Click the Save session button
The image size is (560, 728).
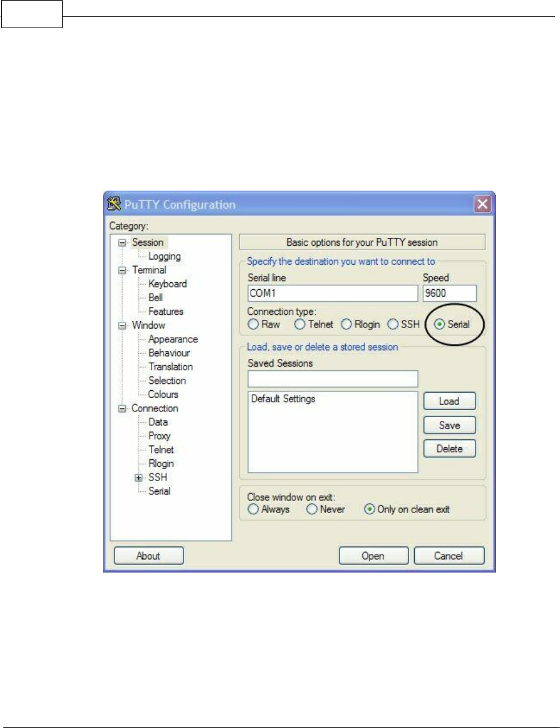(x=449, y=425)
